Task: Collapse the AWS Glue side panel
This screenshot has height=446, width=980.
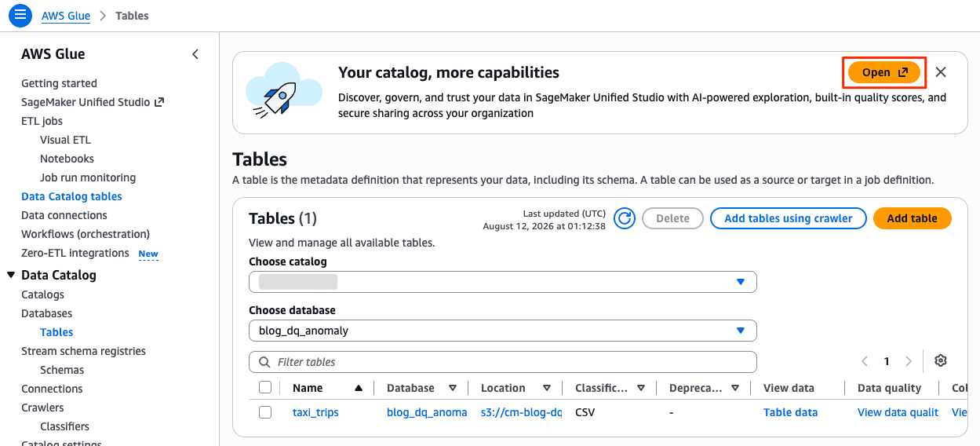Action: (x=195, y=54)
